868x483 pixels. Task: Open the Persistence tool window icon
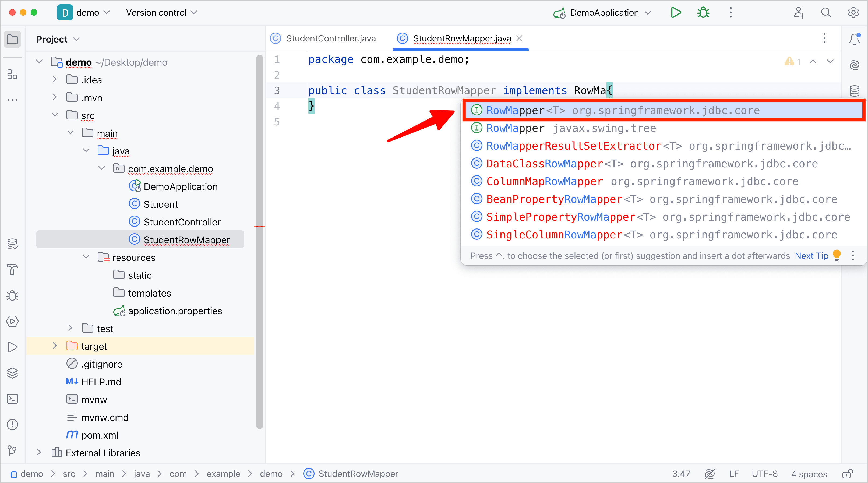click(x=12, y=244)
